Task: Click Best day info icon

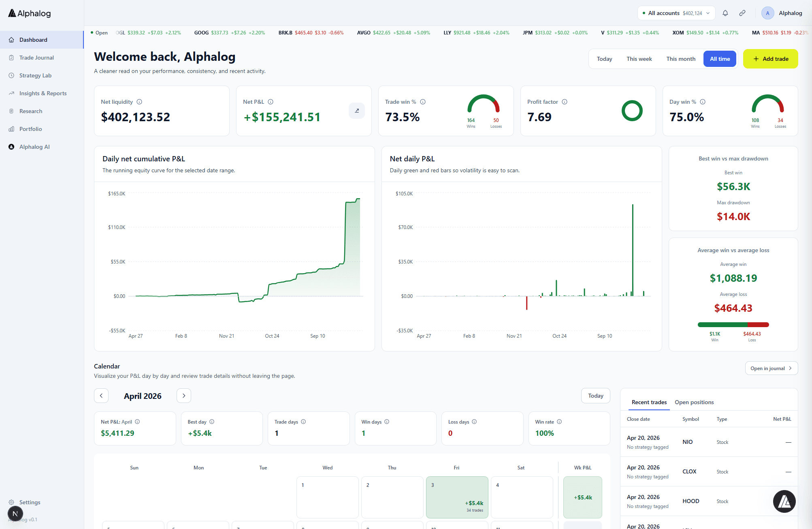Action: click(212, 422)
